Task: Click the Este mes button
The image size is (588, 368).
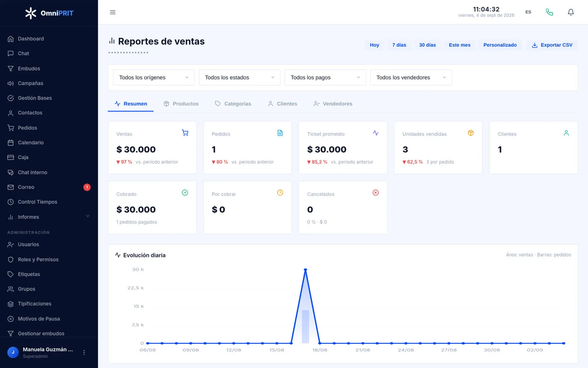Action: (x=459, y=45)
